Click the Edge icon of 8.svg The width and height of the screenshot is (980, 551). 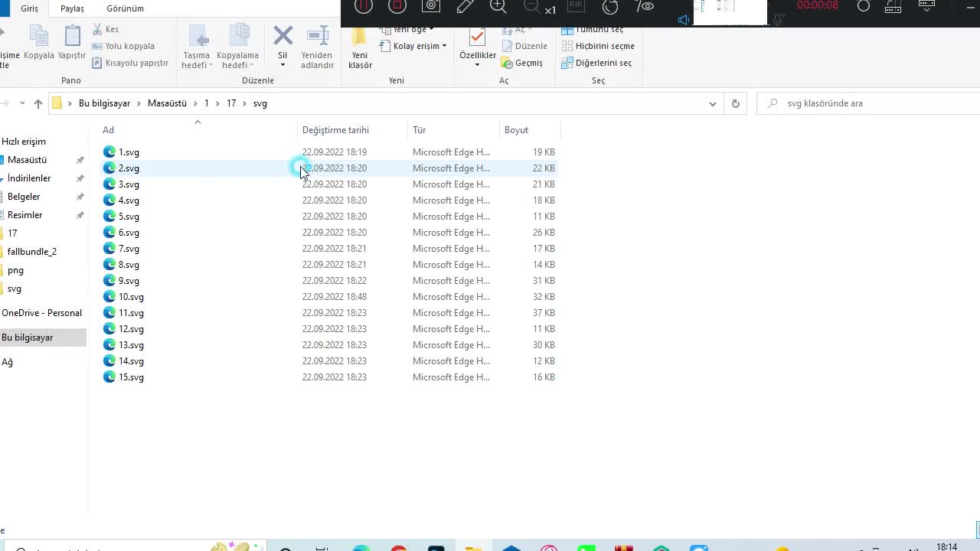(109, 265)
